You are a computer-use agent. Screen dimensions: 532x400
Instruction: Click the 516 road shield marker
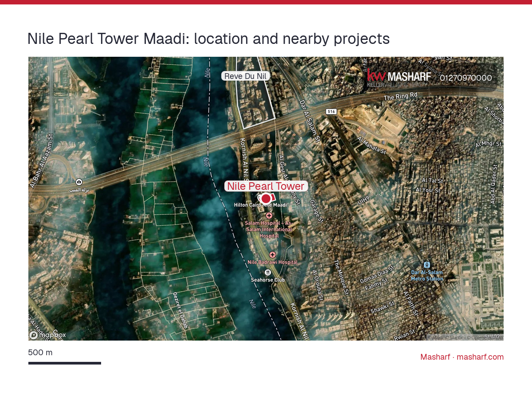pos(331,111)
